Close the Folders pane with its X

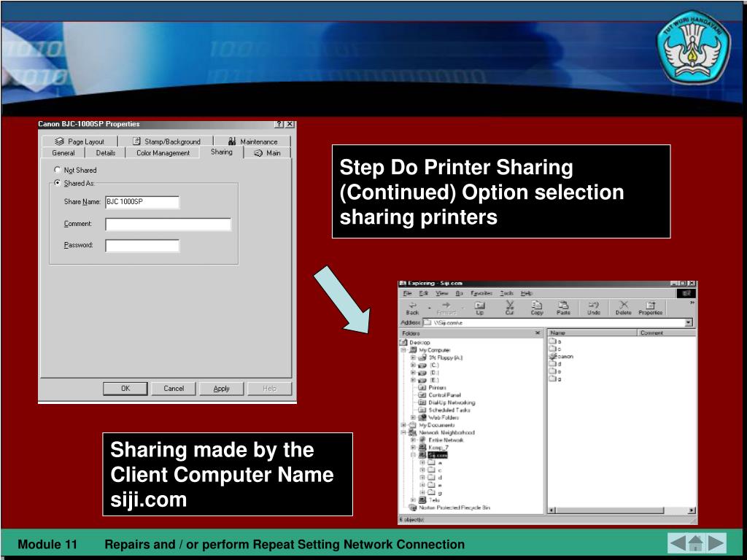[x=538, y=332]
